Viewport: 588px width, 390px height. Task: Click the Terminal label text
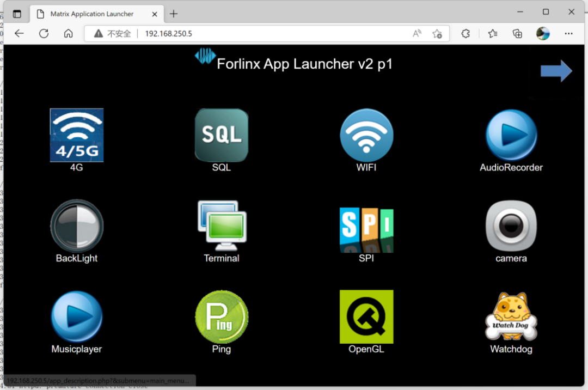pos(222,258)
